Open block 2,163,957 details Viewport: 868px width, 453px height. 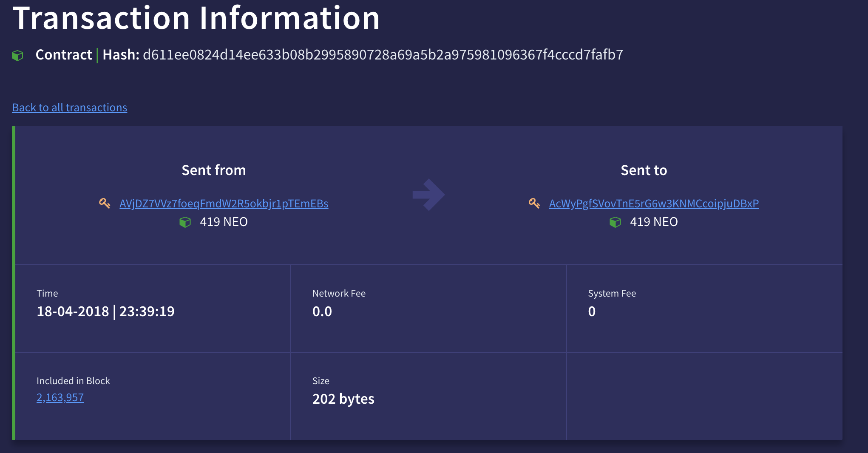[x=60, y=397]
